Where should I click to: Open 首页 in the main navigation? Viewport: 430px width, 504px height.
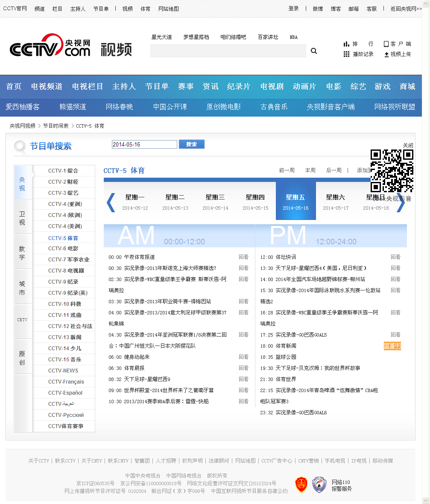(14, 86)
